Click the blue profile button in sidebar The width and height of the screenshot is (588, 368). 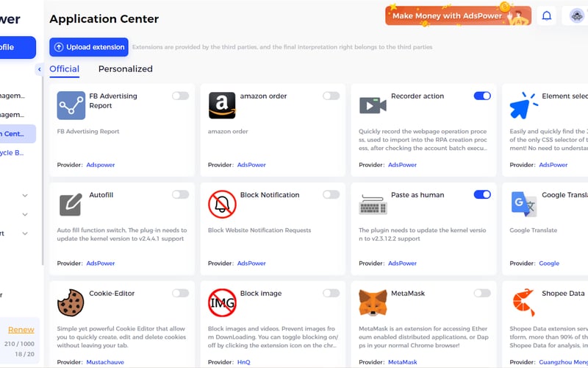point(16,47)
